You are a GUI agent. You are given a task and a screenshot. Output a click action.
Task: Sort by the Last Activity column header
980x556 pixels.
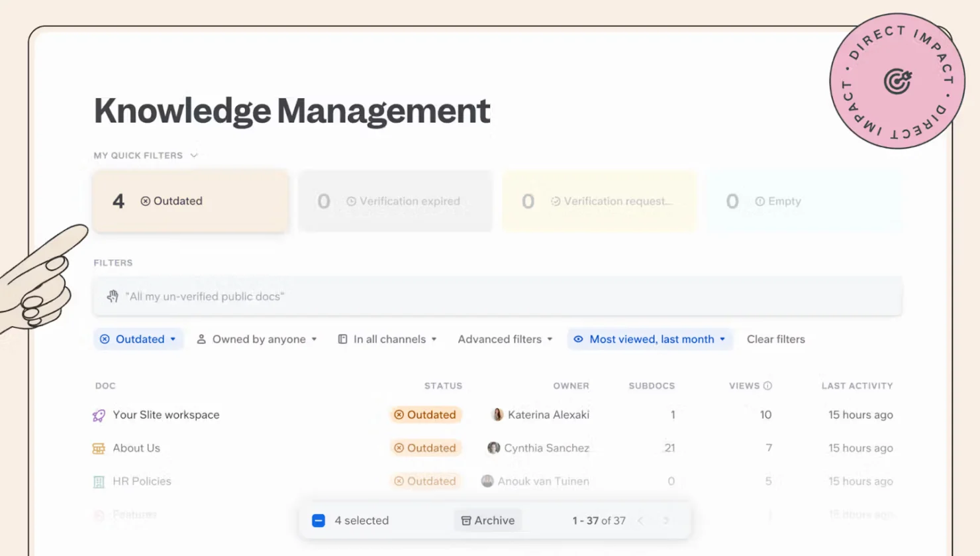(857, 386)
